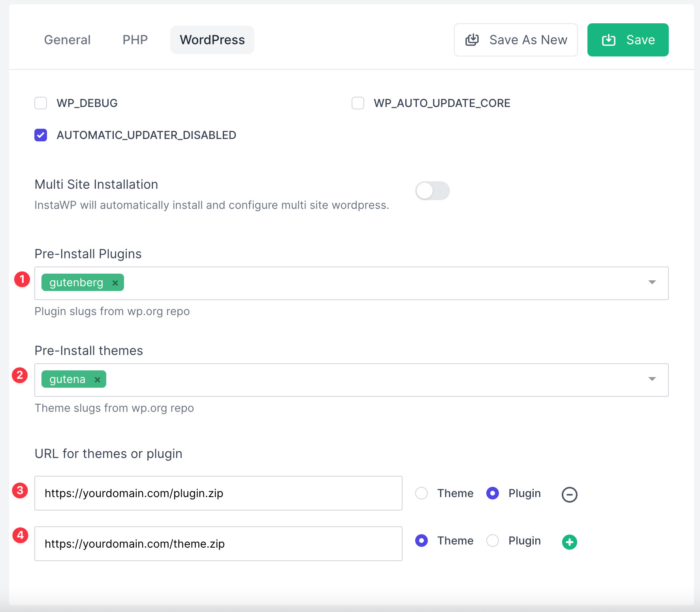This screenshot has height=612, width=700.
Task: Click the green Save button
Action: tap(628, 40)
